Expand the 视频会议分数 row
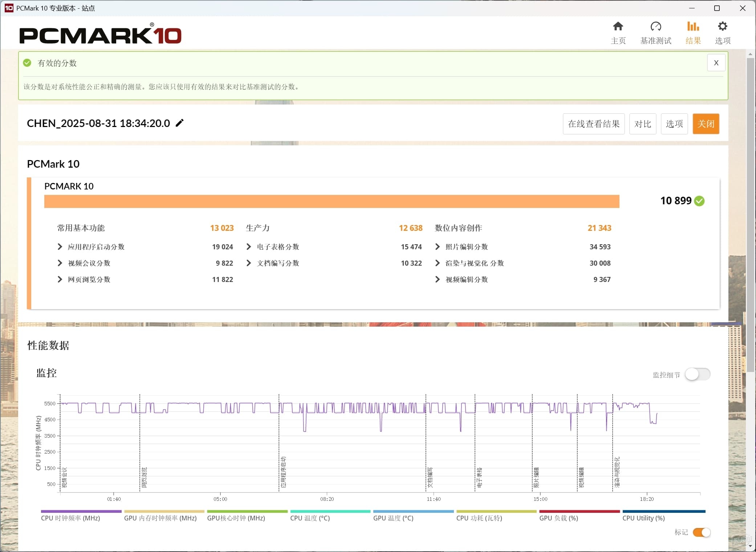The image size is (756, 552). pyautogui.click(x=60, y=263)
